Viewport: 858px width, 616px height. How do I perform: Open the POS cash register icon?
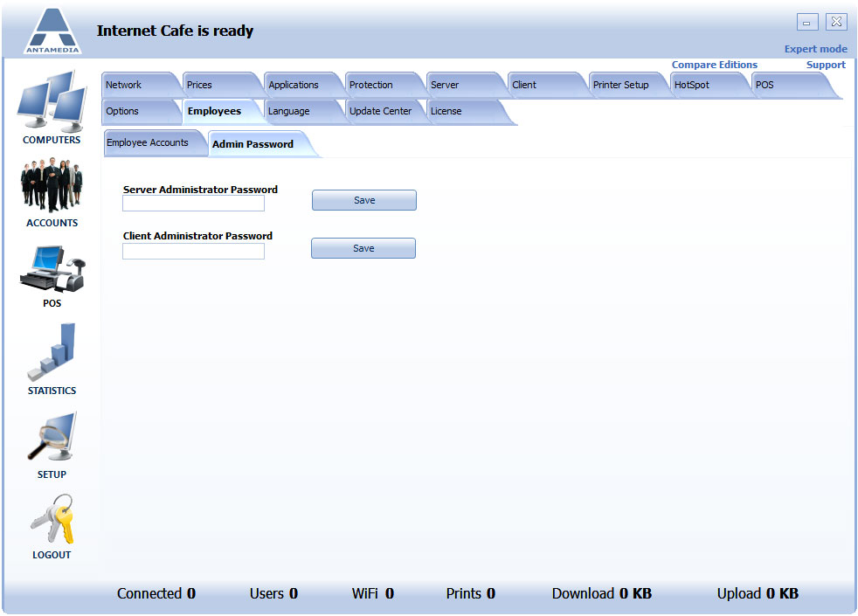(x=52, y=269)
